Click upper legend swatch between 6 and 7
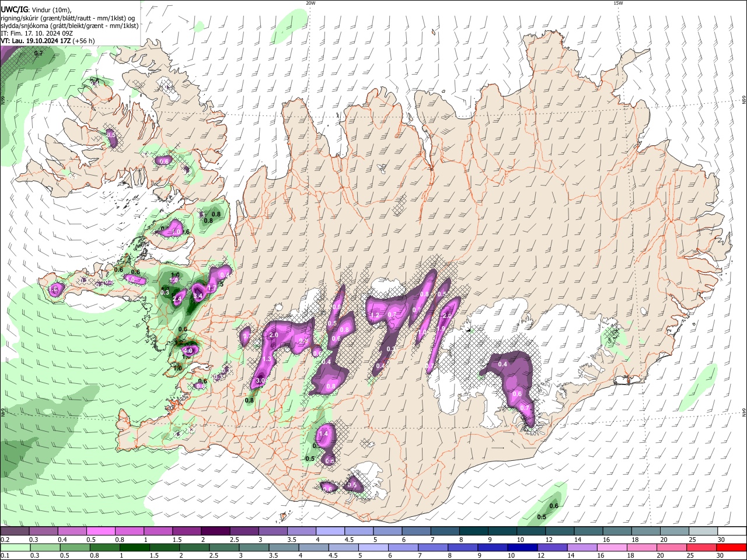 (415, 531)
